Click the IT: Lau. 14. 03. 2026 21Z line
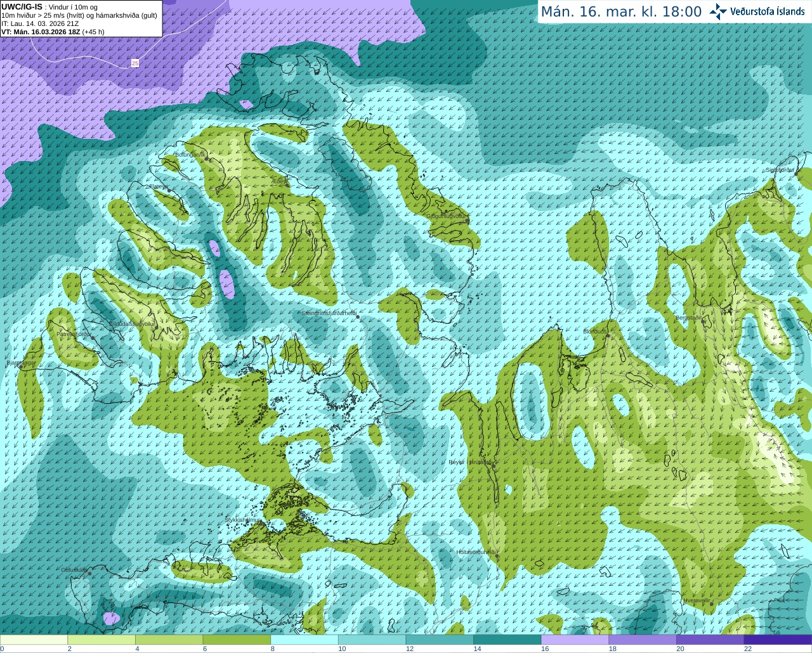 point(40,23)
